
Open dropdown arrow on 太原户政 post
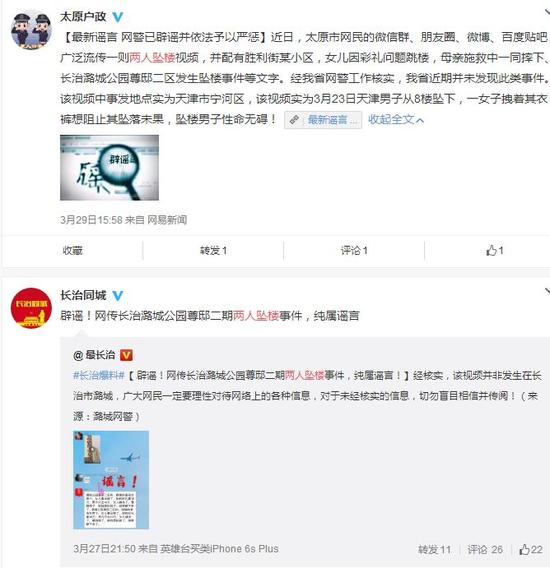click(x=547, y=13)
